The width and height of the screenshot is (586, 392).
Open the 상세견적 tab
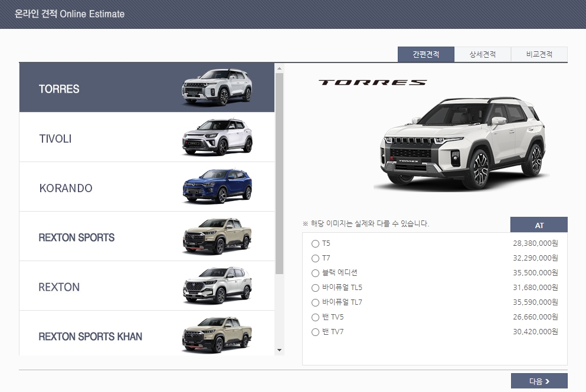483,54
